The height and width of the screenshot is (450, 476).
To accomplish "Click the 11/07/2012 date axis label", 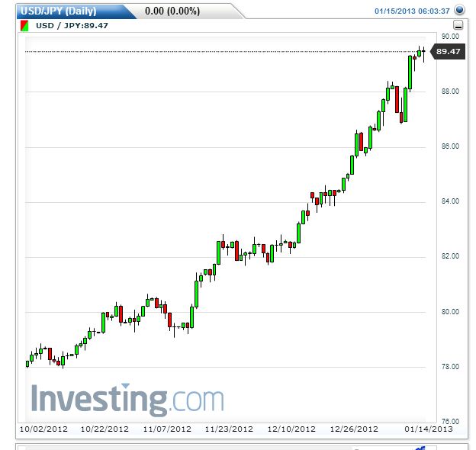I will pyautogui.click(x=167, y=429).
